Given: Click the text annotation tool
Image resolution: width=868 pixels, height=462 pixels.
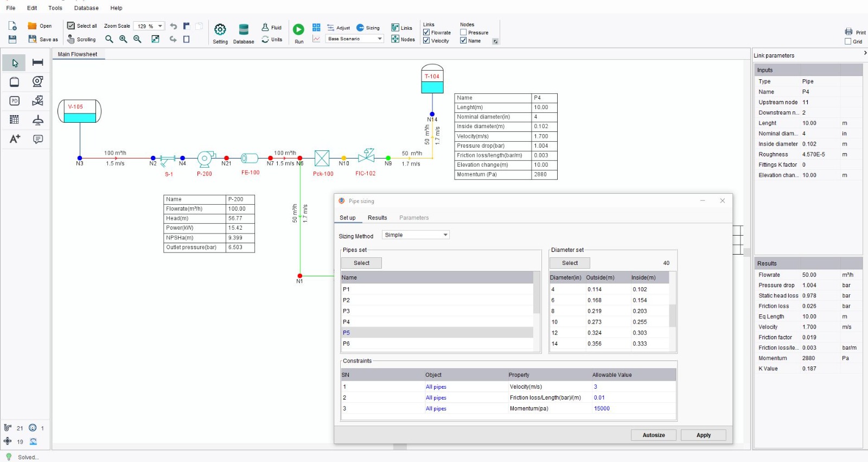Looking at the screenshot, I should [15, 139].
